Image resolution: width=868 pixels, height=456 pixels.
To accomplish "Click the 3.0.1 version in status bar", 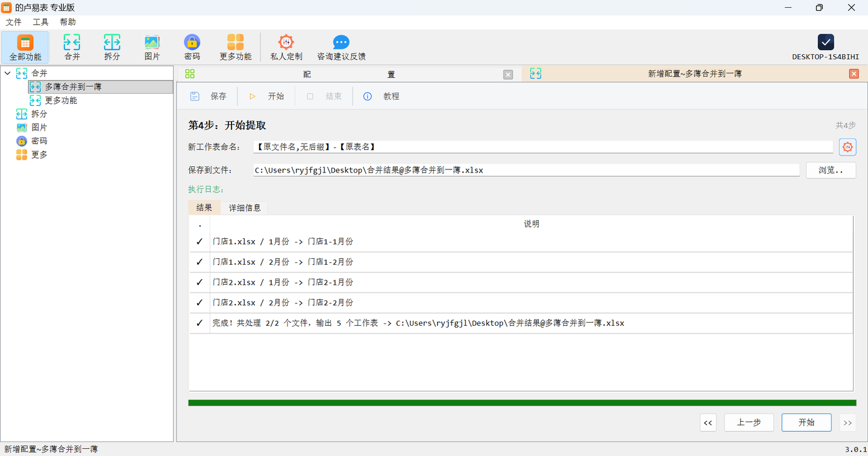I will click(x=855, y=449).
